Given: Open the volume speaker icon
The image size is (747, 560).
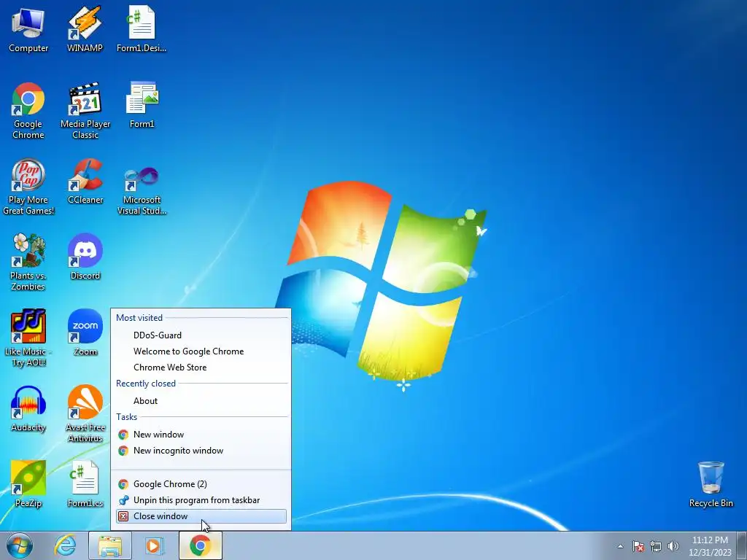Looking at the screenshot, I should [673, 546].
